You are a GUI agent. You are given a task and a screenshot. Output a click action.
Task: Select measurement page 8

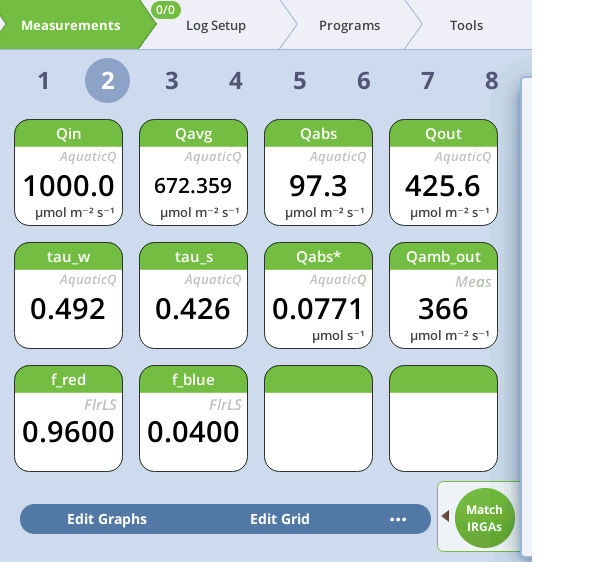[492, 81]
